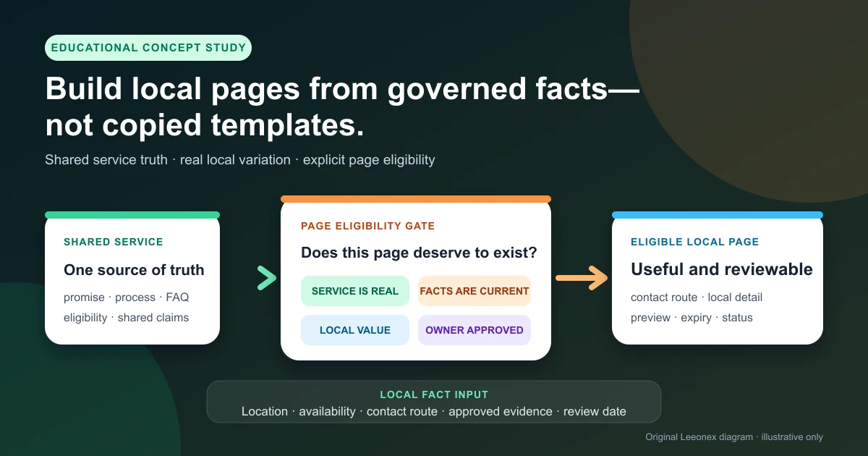Select 'Location' in Local Fact Input bar
The width and height of the screenshot is (868, 456).
click(265, 411)
